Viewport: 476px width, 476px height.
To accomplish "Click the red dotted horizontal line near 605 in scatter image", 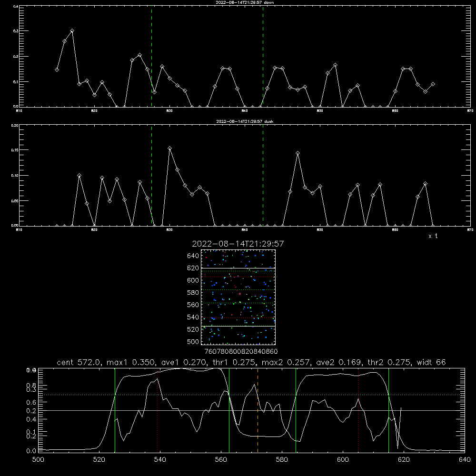I will tap(238, 277).
